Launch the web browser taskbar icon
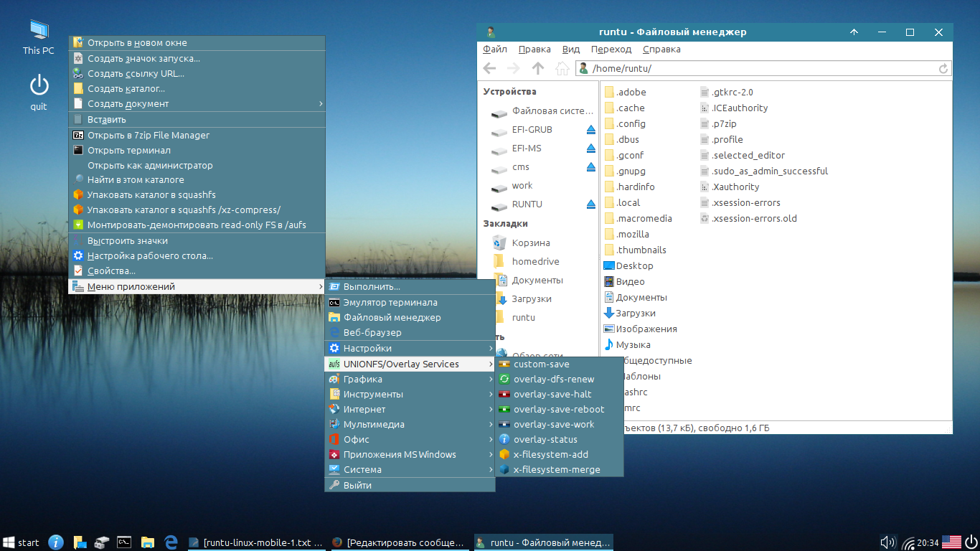Screen dimensions: 980x551 pyautogui.click(x=171, y=542)
